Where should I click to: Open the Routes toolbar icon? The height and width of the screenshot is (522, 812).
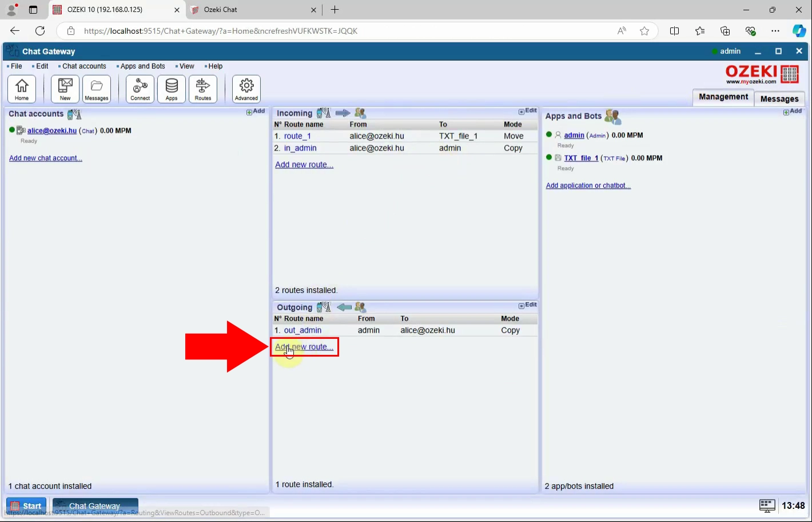(x=203, y=89)
